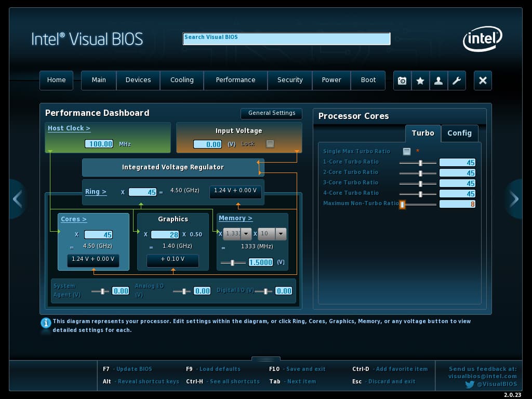Image resolution: width=532 pixels, height=399 pixels.
Task: Go to previous page with left arrow
Action: coord(18,199)
